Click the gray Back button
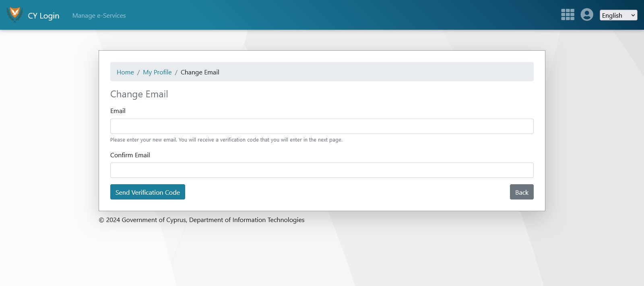Viewport: 644px width, 286px height. pos(521,192)
